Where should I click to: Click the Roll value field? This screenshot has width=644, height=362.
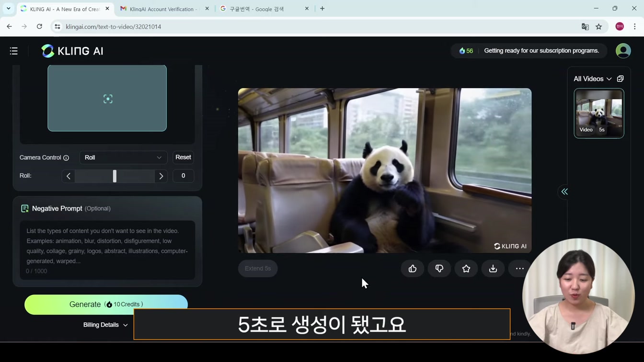(183, 176)
